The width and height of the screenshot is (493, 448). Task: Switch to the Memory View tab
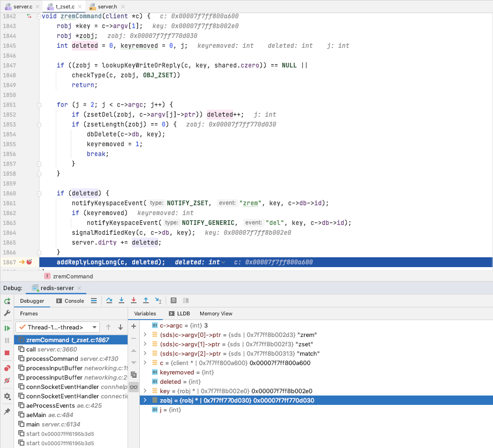216,314
